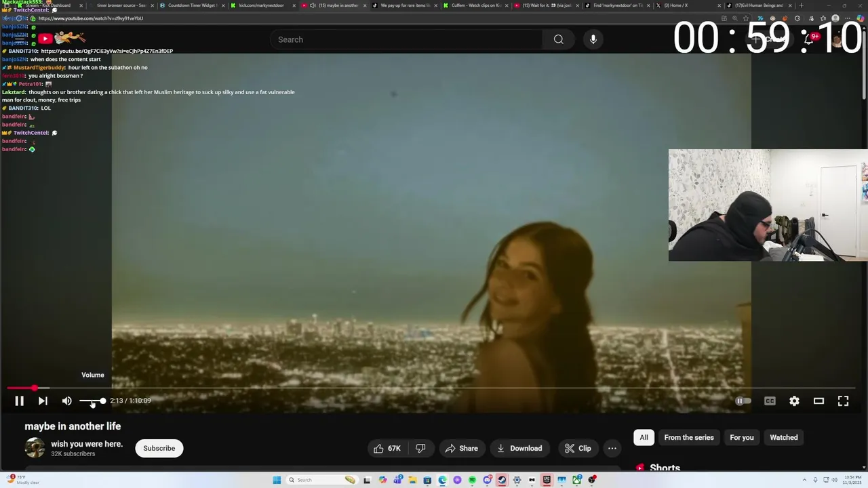The height and width of the screenshot is (488, 868).
Task: Toggle the autoplay switch
Action: [744, 401]
